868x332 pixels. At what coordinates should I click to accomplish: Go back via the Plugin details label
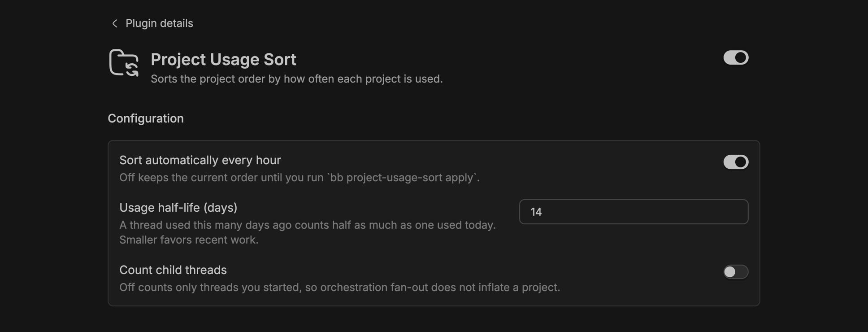159,23
